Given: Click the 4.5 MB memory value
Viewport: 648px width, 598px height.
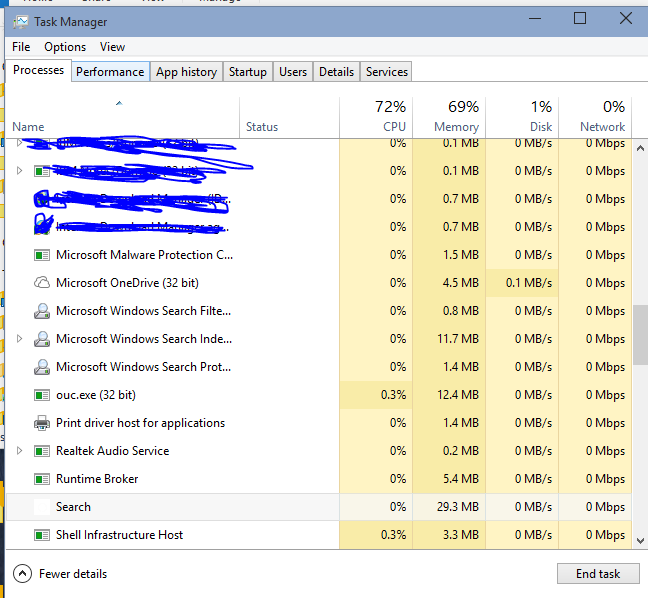Looking at the screenshot, I should pyautogui.click(x=461, y=283).
